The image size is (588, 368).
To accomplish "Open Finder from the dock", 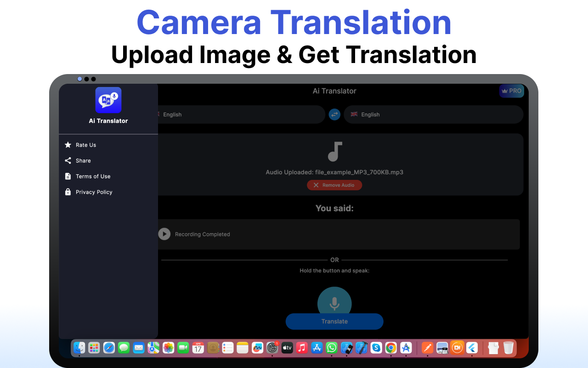I will (79, 348).
